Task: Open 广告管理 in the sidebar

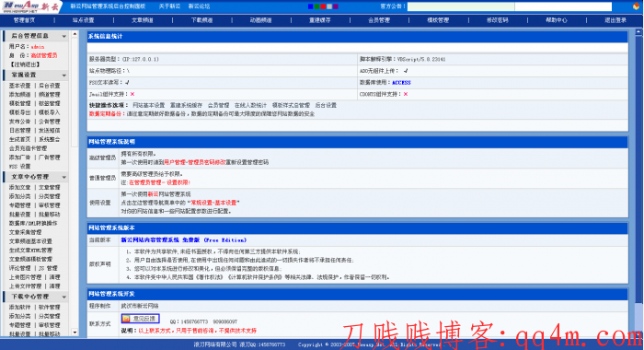Action: pyautogui.click(x=50, y=157)
